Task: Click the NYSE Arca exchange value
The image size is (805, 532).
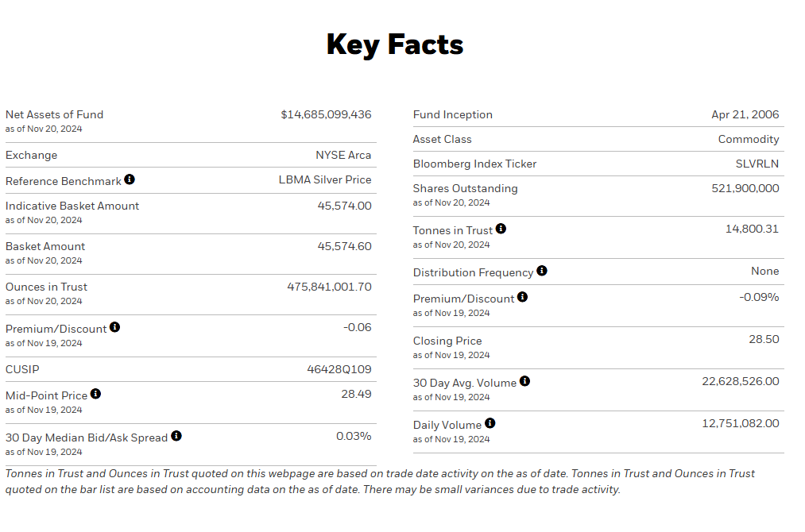Action: click(343, 156)
